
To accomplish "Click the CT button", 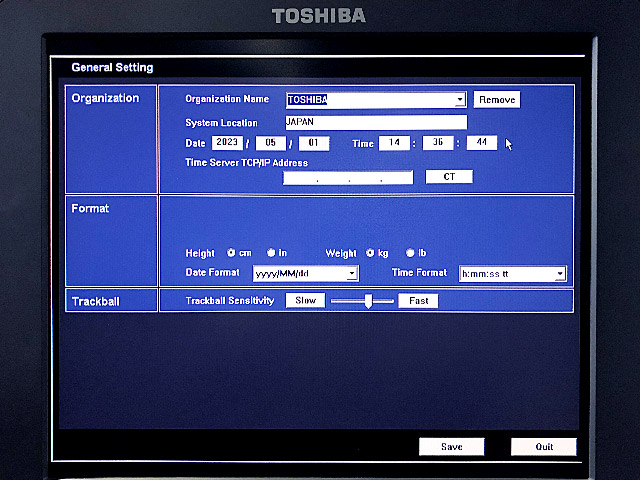I will 449,177.
